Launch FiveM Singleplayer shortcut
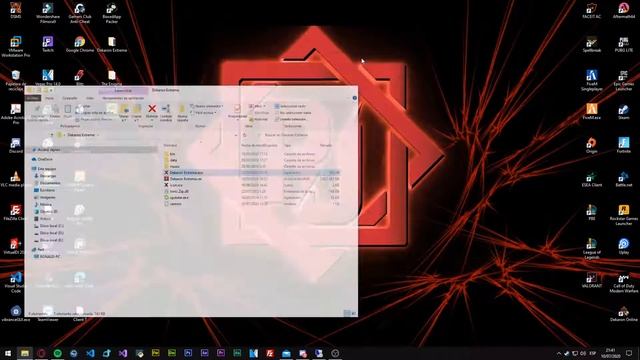 (x=591, y=80)
